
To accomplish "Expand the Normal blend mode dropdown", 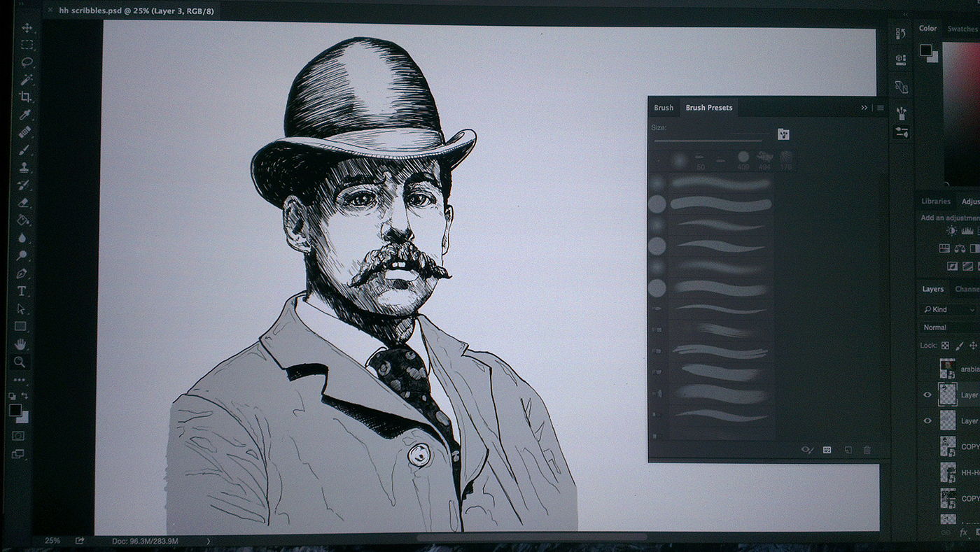I will point(948,327).
